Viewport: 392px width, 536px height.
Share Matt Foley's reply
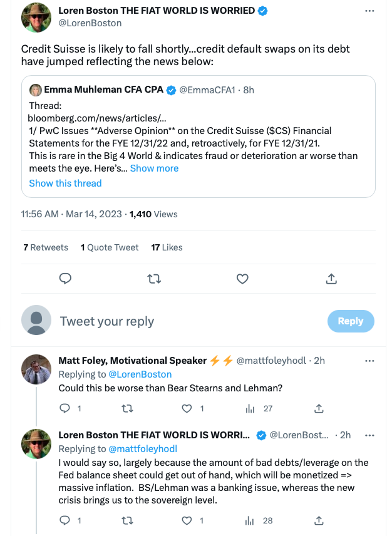pos(319,408)
